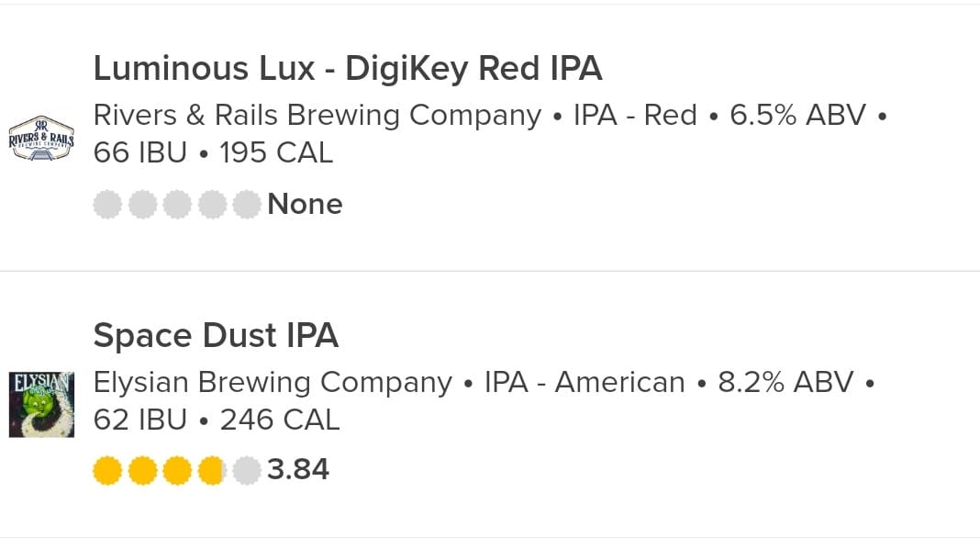The image size is (980, 538).
Task: Click the third gray rating cap for Luminous Lux
Action: coord(177,204)
